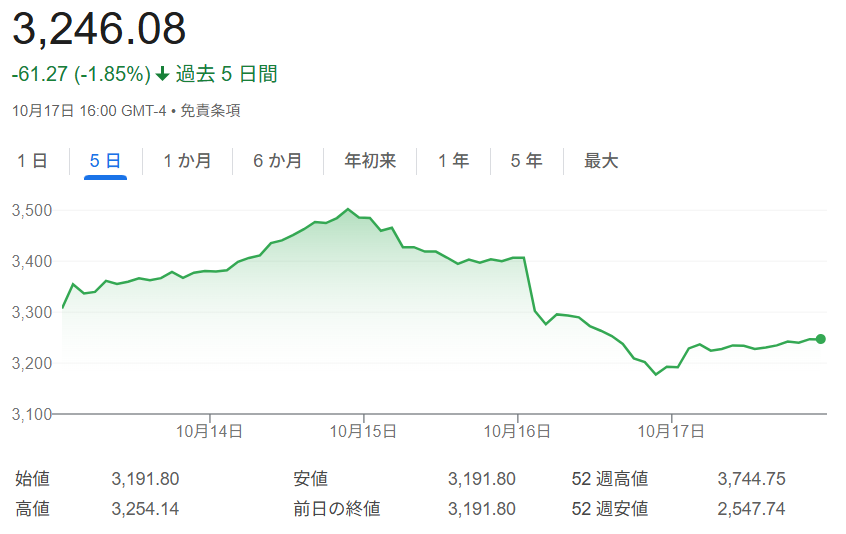Show the 最大 full history chart
846x534 pixels.
(x=601, y=161)
